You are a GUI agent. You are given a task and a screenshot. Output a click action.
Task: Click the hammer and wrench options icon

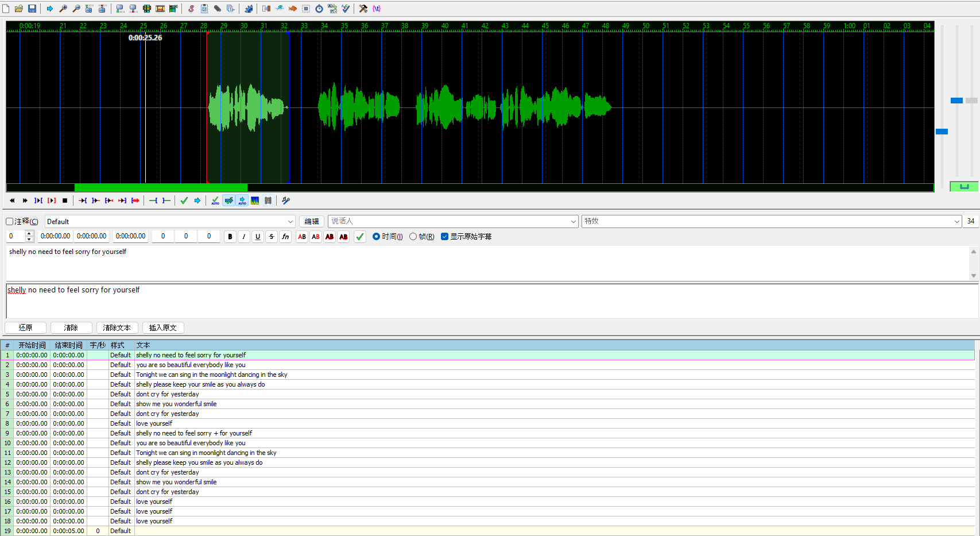(x=363, y=9)
